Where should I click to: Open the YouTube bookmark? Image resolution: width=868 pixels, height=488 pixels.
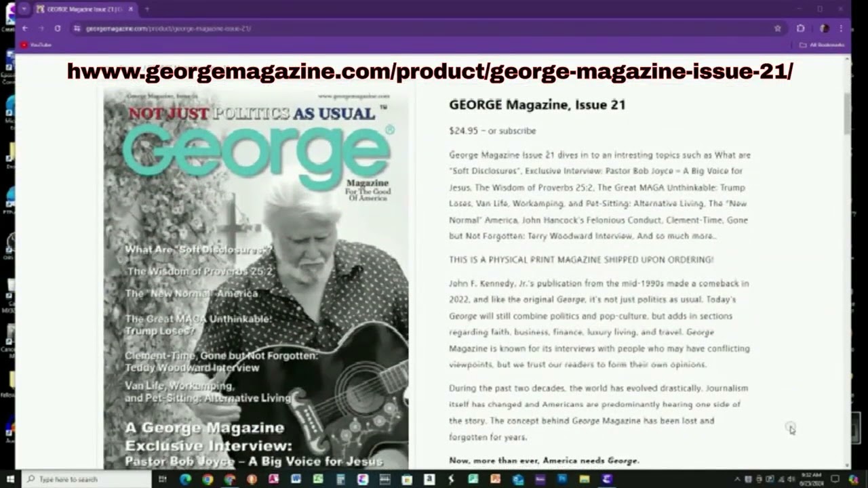(36, 45)
